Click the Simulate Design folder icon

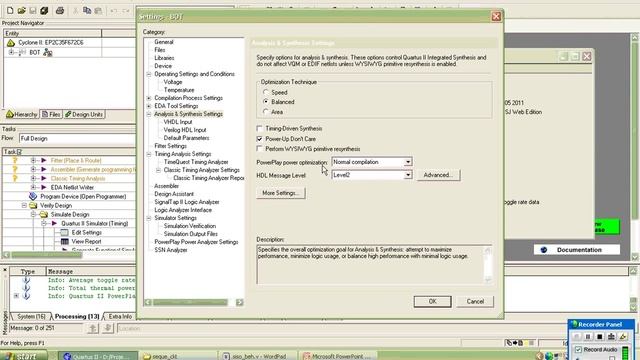[44, 214]
